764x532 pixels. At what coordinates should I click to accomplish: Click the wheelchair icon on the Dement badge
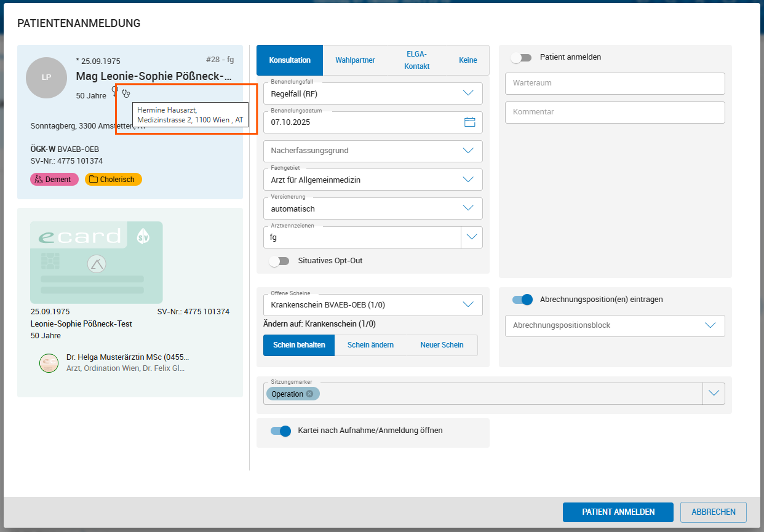(39, 179)
